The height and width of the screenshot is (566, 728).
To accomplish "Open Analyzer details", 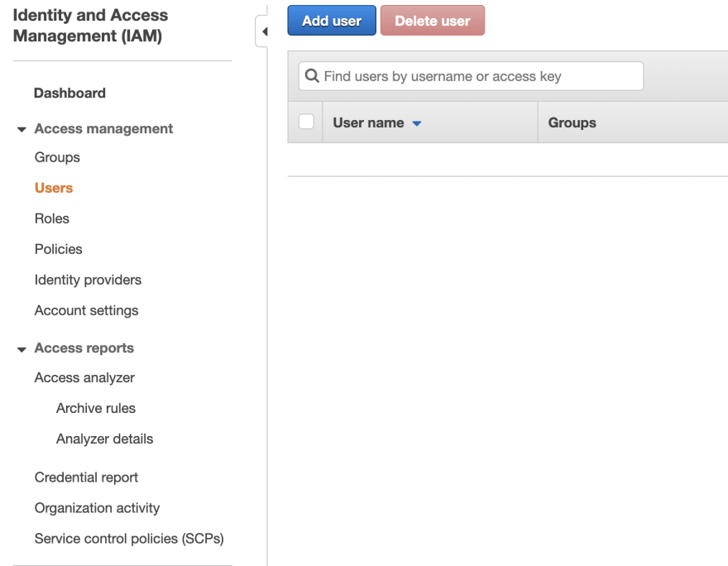I will (104, 439).
